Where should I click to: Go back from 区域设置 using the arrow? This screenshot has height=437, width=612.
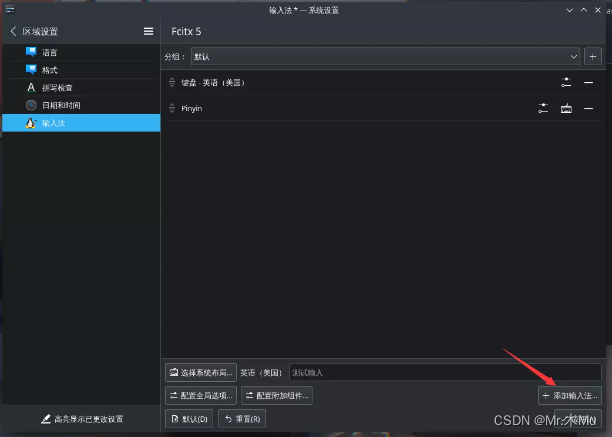coord(13,31)
